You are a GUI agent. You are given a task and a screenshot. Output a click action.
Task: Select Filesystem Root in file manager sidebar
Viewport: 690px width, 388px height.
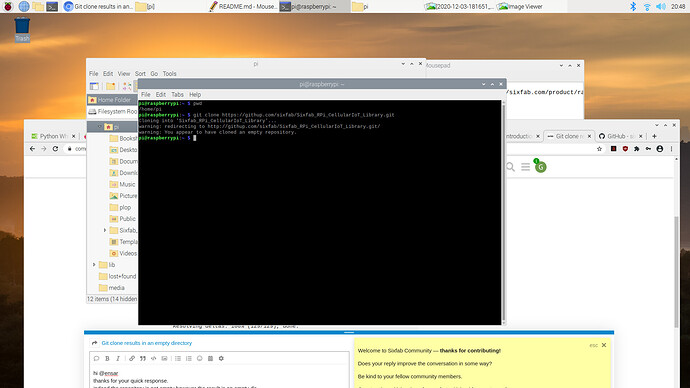(112, 112)
